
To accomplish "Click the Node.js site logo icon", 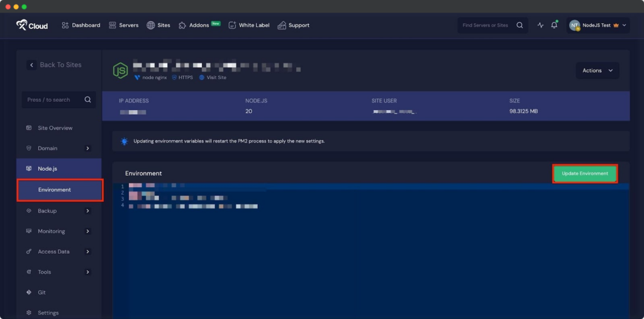I will (120, 70).
